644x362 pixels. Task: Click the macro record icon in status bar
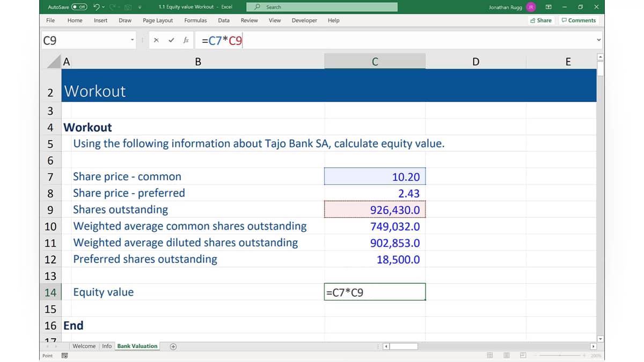[64, 356]
